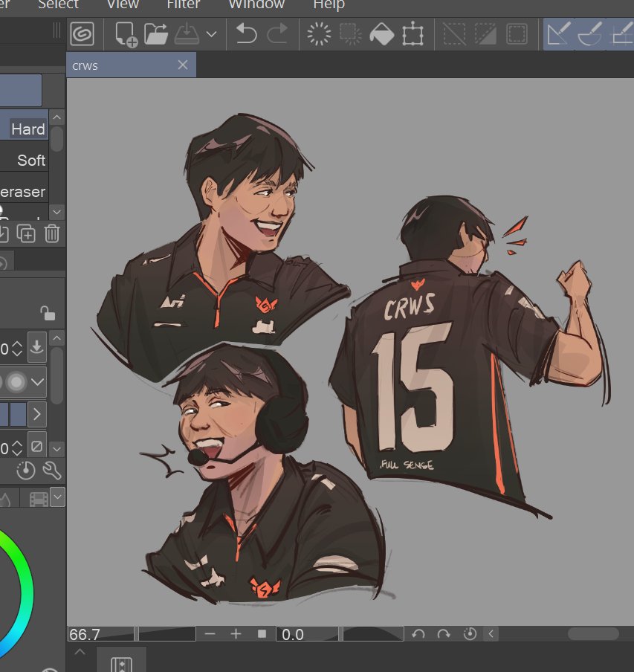Zoom in with plus button
Image resolution: width=634 pixels, height=672 pixels.
tap(236, 634)
